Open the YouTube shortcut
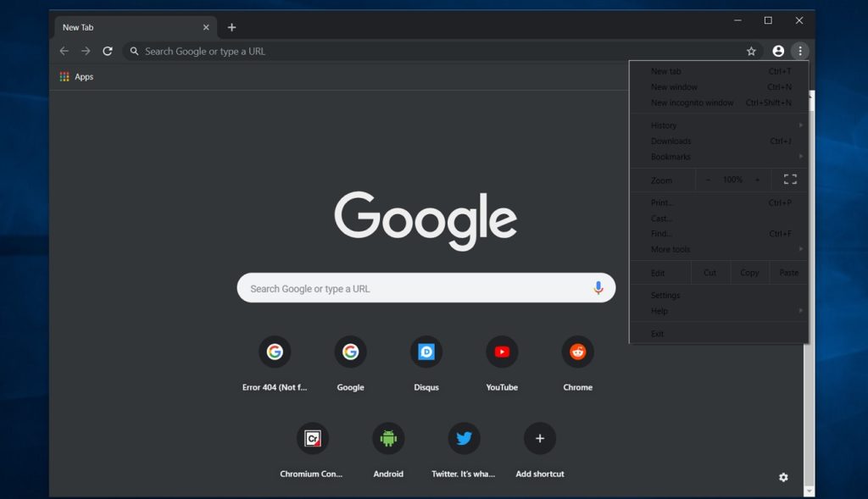The height and width of the screenshot is (499, 868). coord(502,352)
